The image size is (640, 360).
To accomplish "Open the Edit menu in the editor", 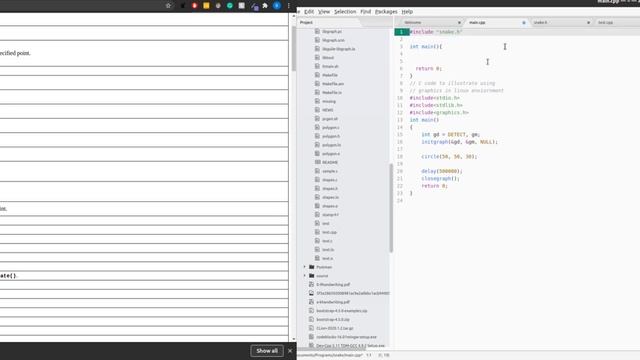I will pyautogui.click(x=309, y=12).
